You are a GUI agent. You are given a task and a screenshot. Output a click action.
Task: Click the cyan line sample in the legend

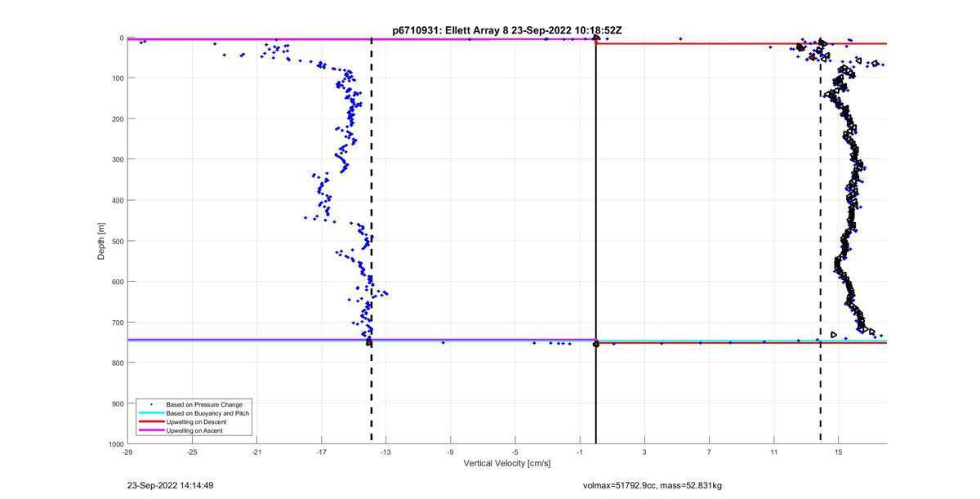(151, 413)
